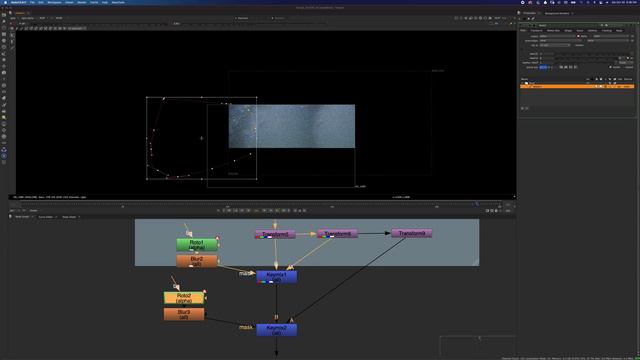Image resolution: width=640 pixels, height=360 pixels.
Task: Open the Transform tab in Roto properties
Action: pyautogui.click(x=536, y=31)
